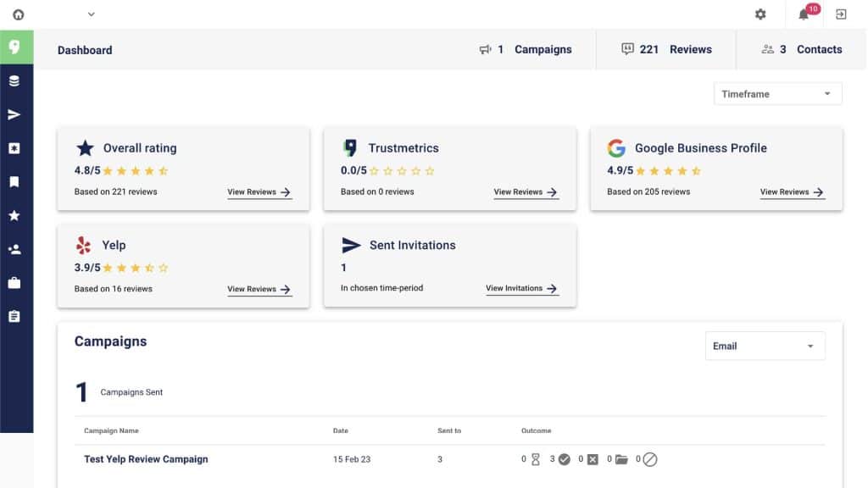This screenshot has height=488, width=868.
Task: Open the bookmark sidebar icon
Action: (x=14, y=182)
